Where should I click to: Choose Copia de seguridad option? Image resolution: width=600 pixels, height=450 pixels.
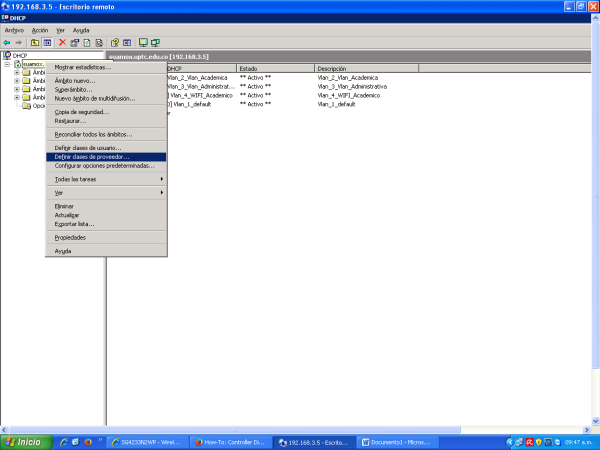pyautogui.click(x=106, y=112)
